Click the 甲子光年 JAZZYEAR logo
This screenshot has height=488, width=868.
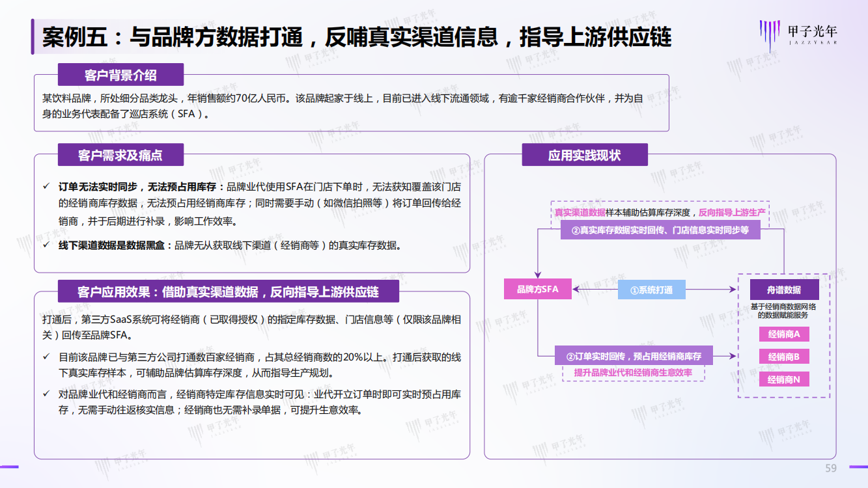click(x=798, y=35)
